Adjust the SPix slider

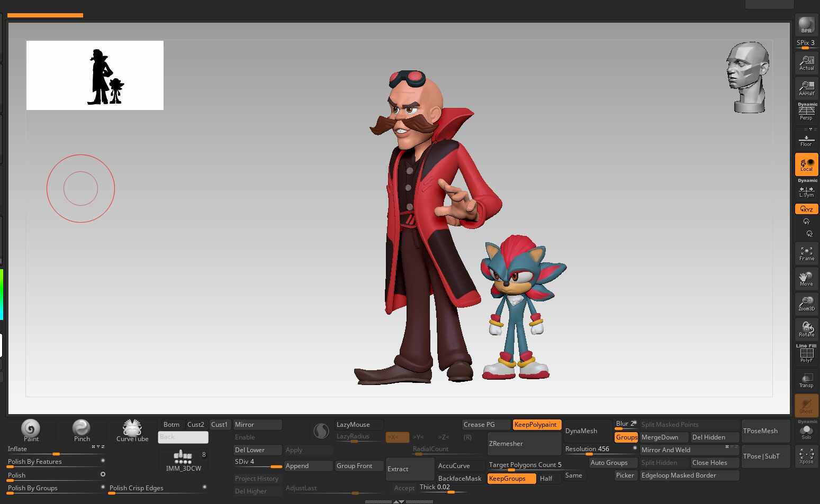coord(806,43)
